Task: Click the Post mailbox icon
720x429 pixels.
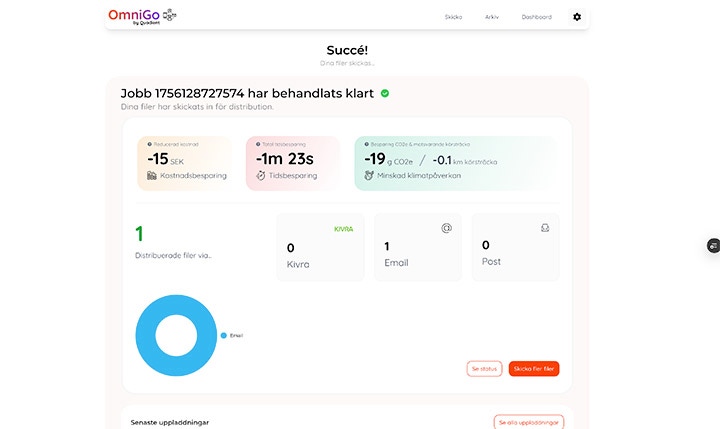Action: pos(544,228)
